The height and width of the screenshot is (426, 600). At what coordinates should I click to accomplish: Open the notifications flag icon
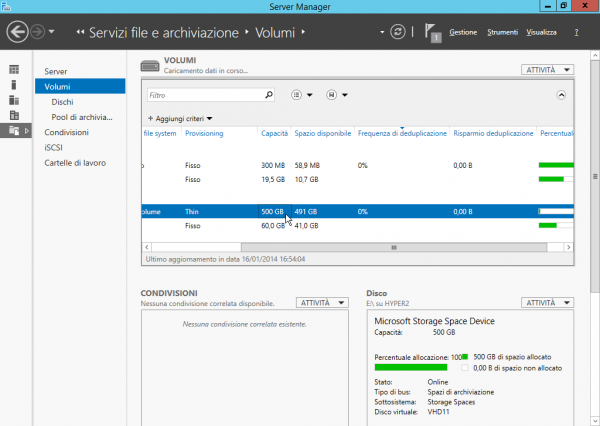tap(433, 33)
